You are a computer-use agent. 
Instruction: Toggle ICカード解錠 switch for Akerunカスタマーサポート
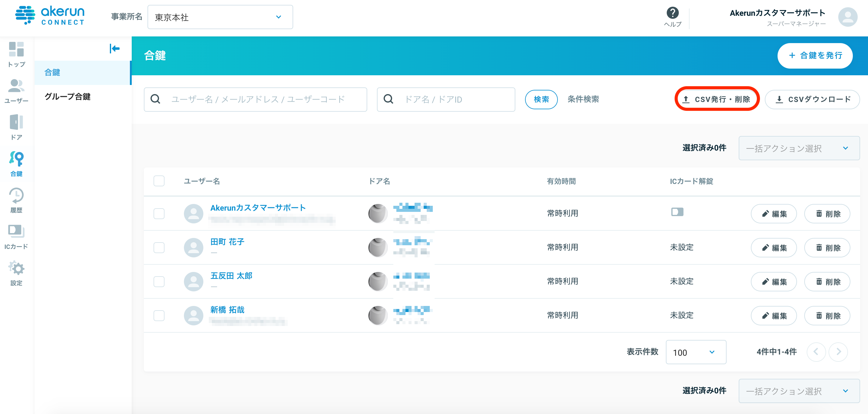(677, 212)
